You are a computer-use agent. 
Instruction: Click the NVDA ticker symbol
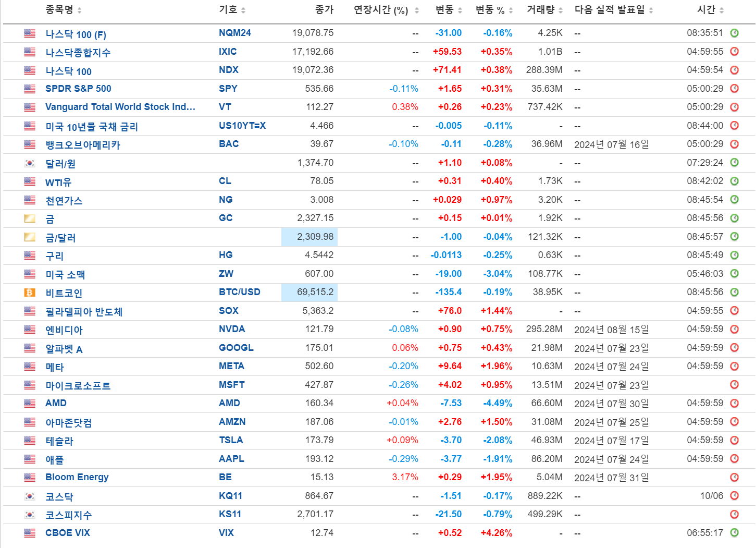point(232,329)
